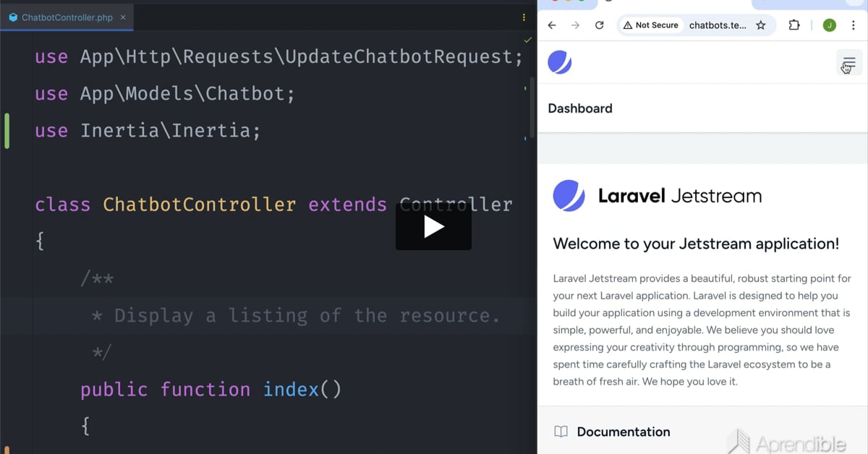Click the Dashboard page heading

click(x=580, y=108)
